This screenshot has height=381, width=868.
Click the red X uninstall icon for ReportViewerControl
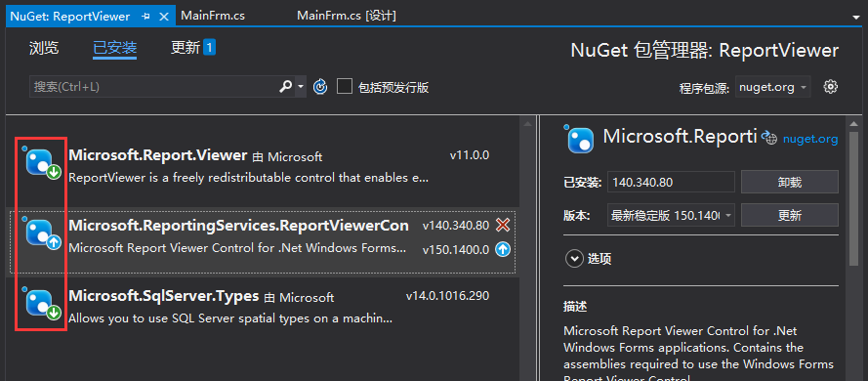[503, 225]
